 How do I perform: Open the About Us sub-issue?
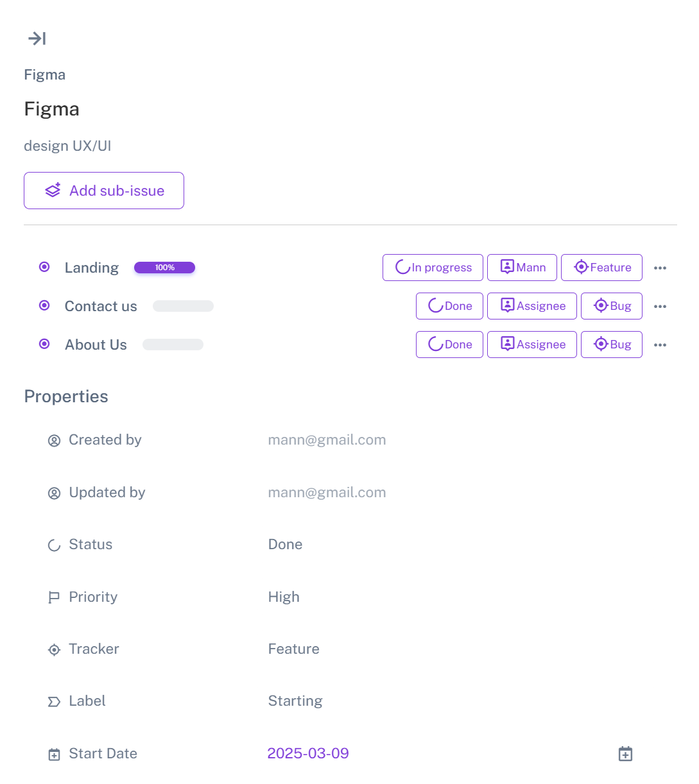point(96,345)
